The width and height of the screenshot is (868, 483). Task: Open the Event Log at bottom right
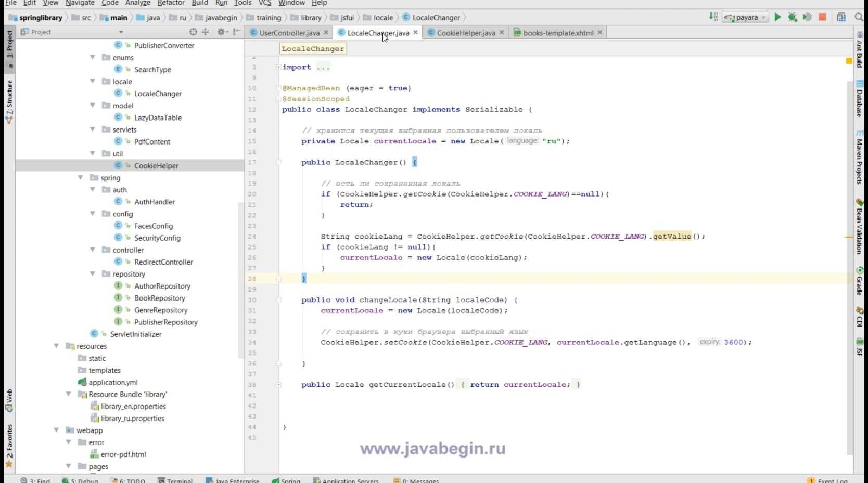(x=827, y=480)
